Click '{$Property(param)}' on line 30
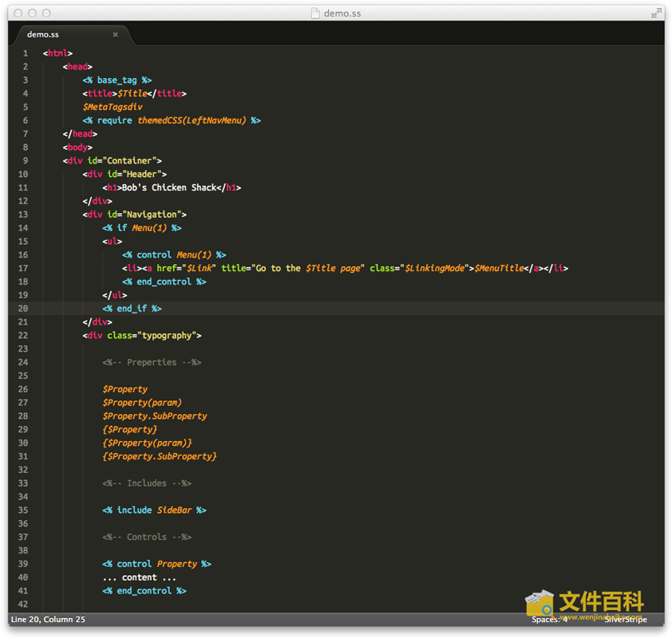Screen dimensions: 672x638 (x=147, y=443)
